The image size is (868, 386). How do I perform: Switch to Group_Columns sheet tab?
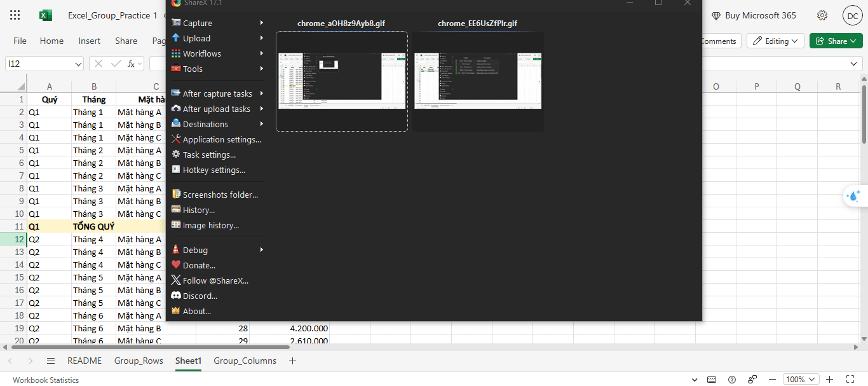pos(245,361)
